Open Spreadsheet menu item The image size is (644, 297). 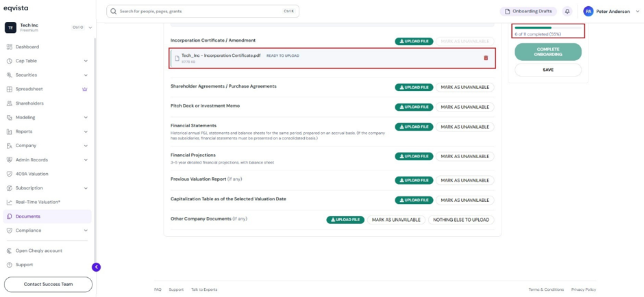click(x=47, y=89)
